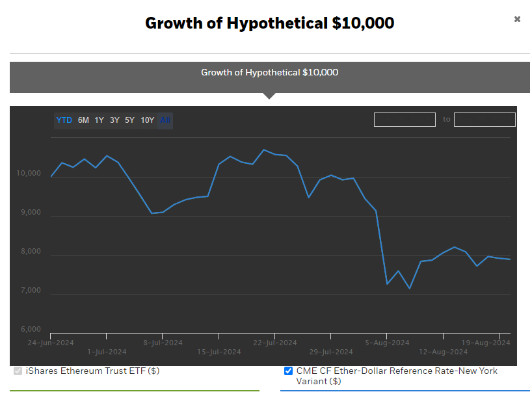Click the chart line's peak near 22-Jul-2024

coord(263,150)
